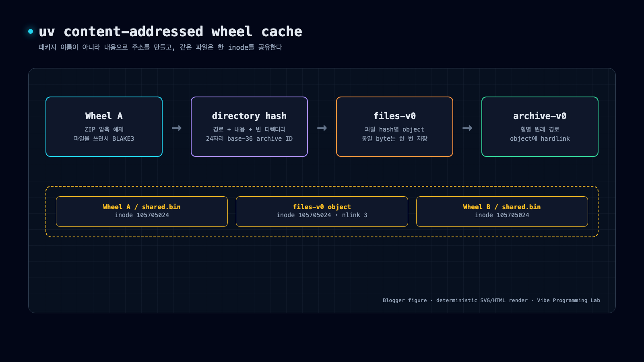The height and width of the screenshot is (362, 644).
Task: Click 'Wheel A / shared.bin' label
Action: pos(142,207)
